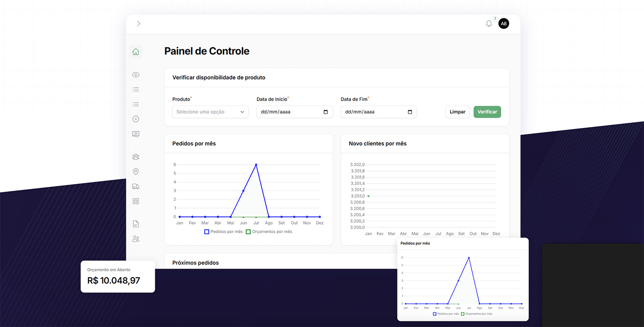Open the Produto 'Selecione uma opção' dropdown
The image size is (644, 327).
click(210, 112)
